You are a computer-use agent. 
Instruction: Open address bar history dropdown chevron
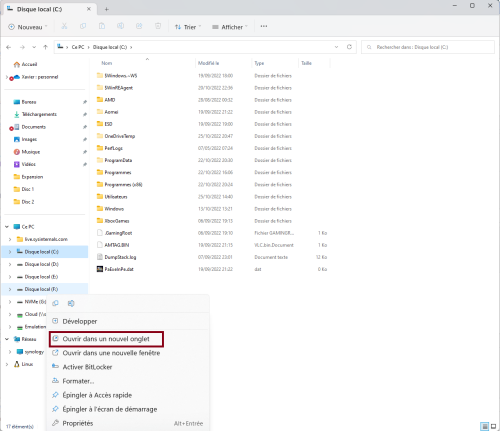coord(336,47)
